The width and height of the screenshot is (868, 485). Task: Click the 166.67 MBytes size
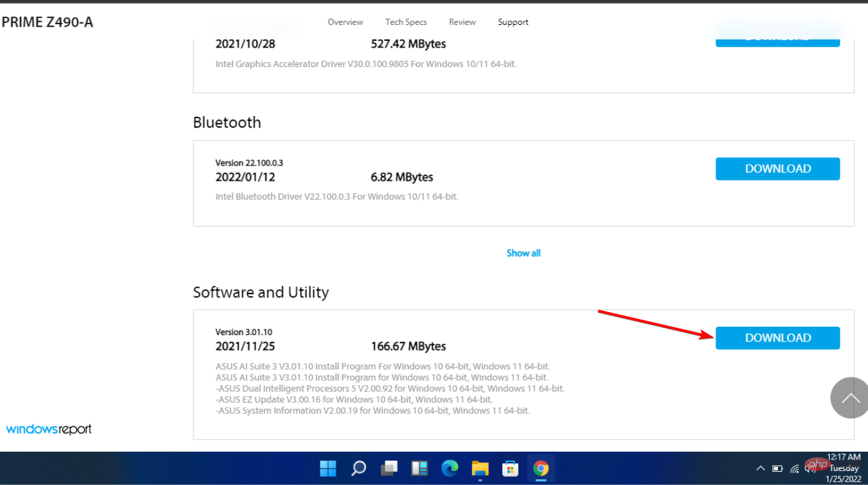pos(408,346)
